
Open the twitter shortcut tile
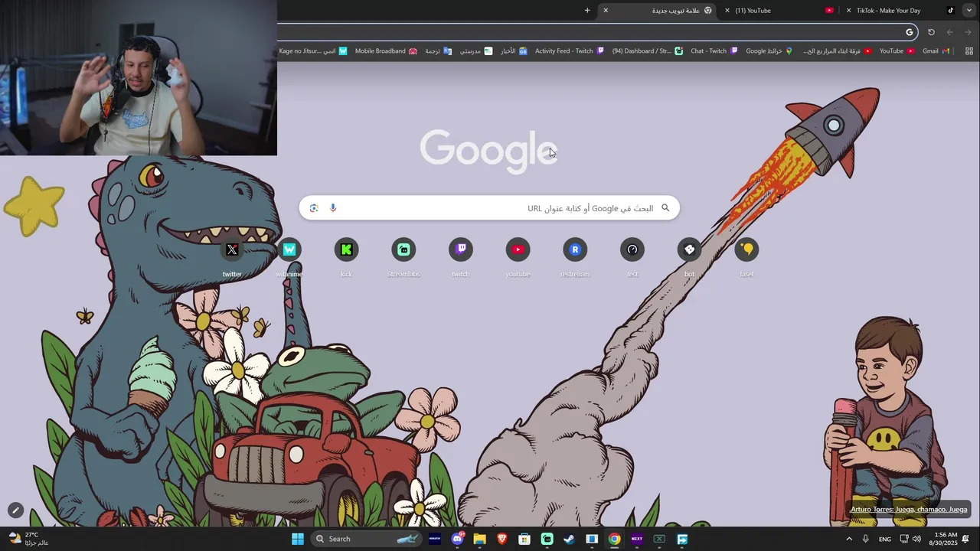click(x=232, y=257)
